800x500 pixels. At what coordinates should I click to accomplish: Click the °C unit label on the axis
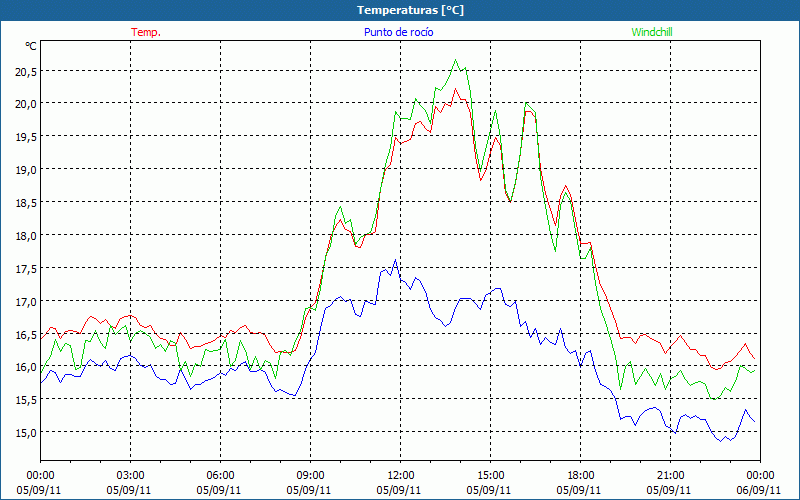tap(31, 46)
